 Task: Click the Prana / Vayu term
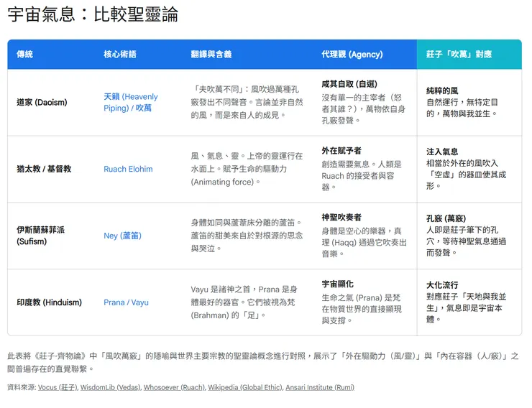126,302
